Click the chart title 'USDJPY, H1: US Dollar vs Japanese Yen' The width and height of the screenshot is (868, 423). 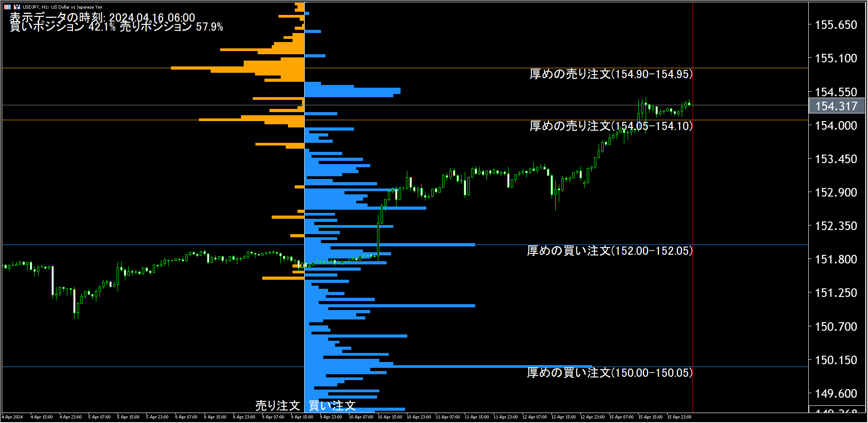[x=62, y=7]
